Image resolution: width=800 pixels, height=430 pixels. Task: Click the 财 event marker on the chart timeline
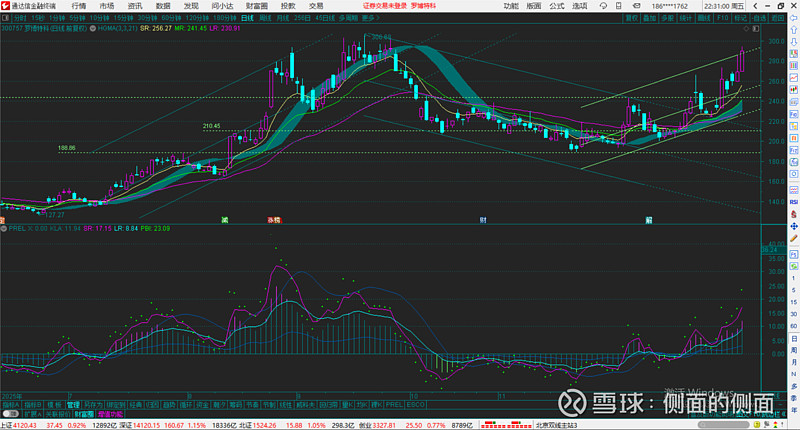pyautogui.click(x=483, y=219)
